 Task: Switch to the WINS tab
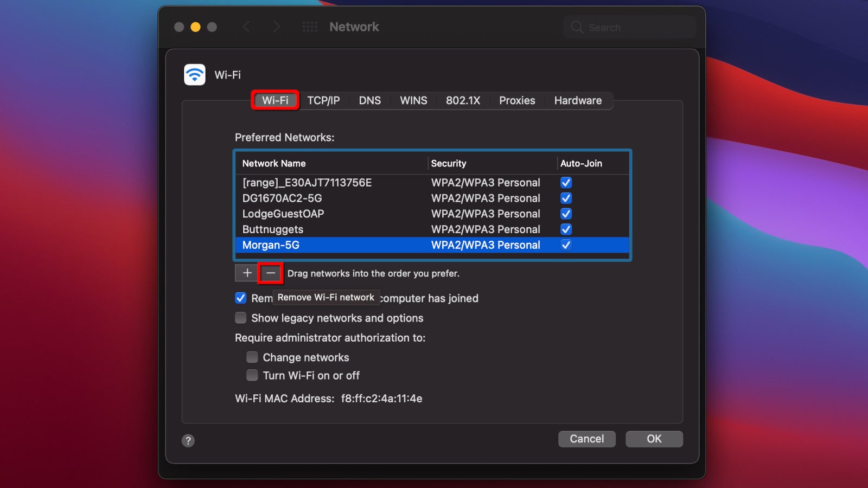pos(413,100)
